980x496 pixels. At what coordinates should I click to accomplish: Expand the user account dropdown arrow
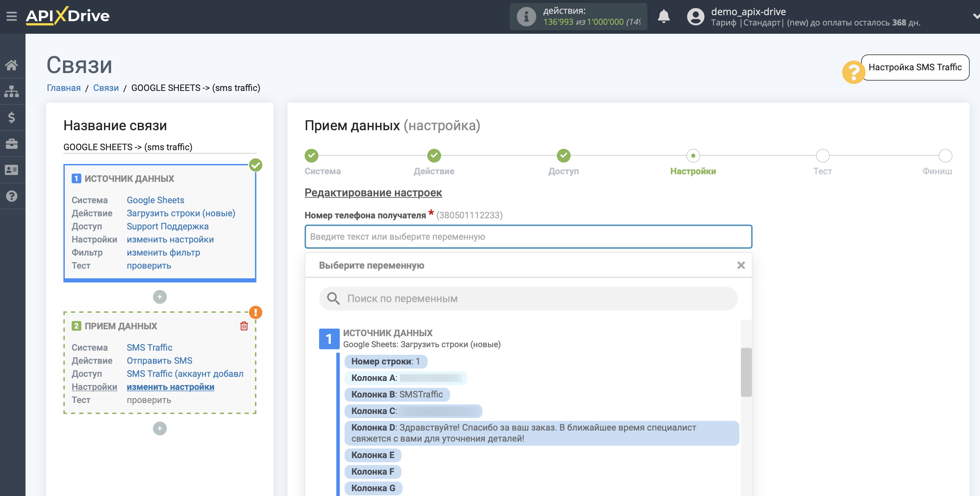pos(975,16)
